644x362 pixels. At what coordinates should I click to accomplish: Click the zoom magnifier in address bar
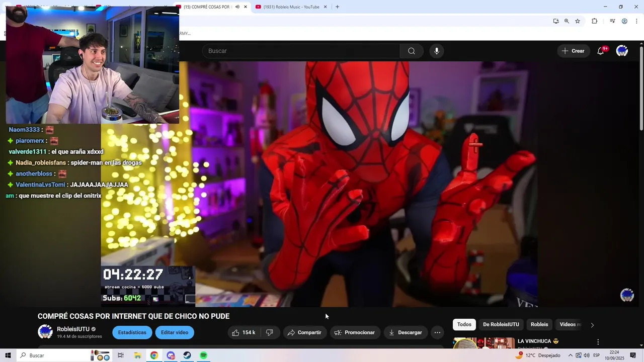567,21
